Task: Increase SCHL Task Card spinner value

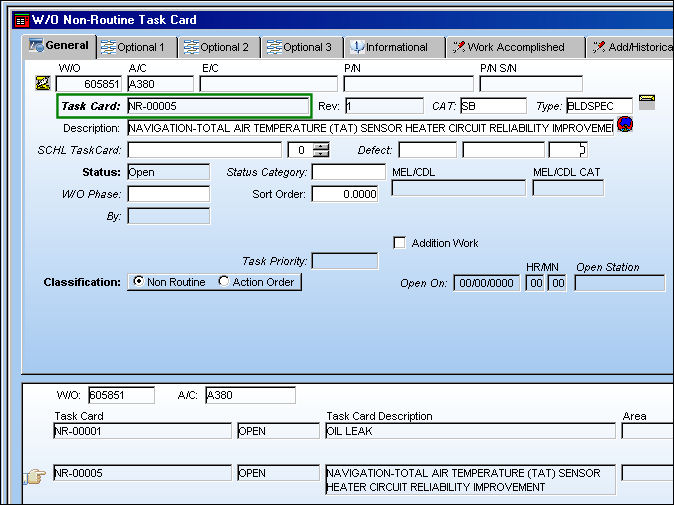Action: click(321, 147)
